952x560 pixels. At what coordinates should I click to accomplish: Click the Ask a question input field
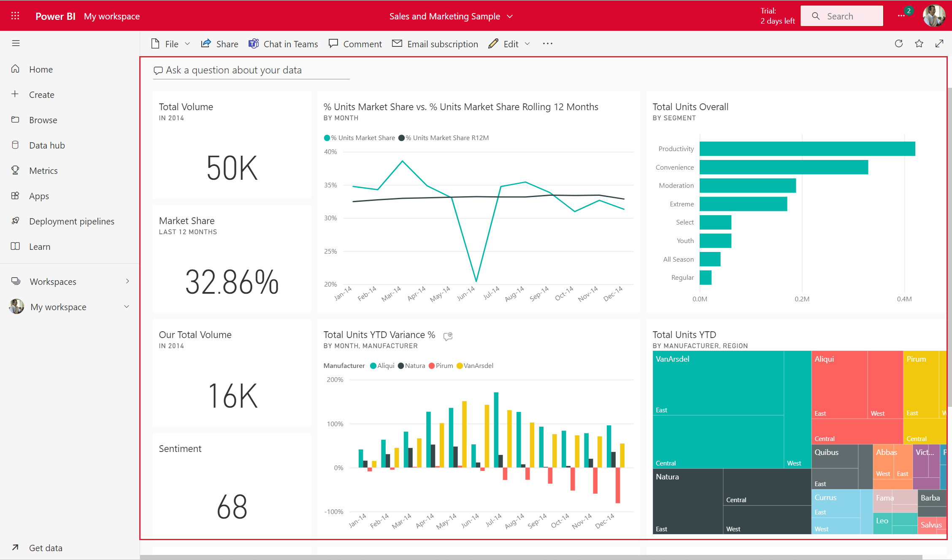pyautogui.click(x=252, y=69)
